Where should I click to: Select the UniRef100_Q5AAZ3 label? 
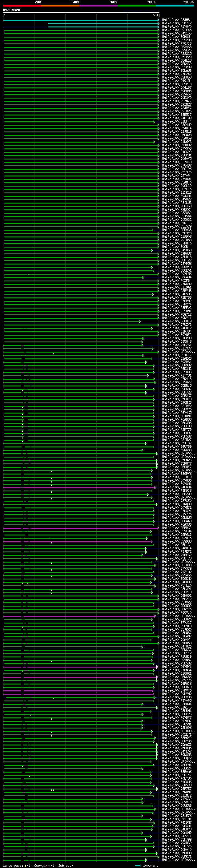pos(176,745)
